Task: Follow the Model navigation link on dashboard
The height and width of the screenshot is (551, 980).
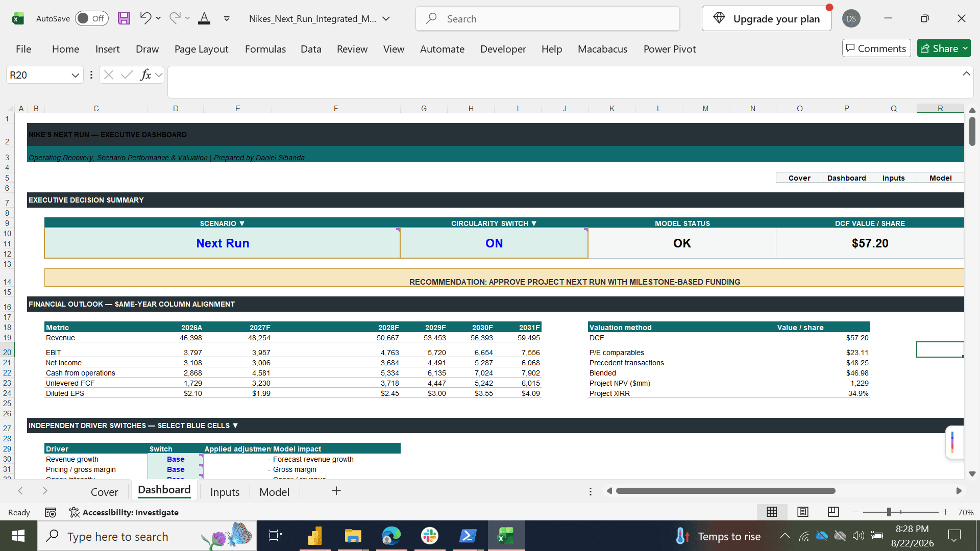Action: 940,178
